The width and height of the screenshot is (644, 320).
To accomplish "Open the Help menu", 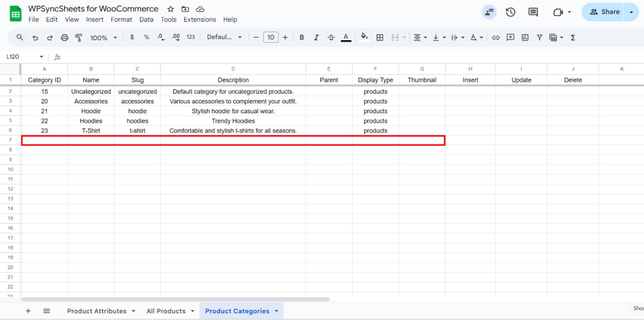I will tap(230, 19).
